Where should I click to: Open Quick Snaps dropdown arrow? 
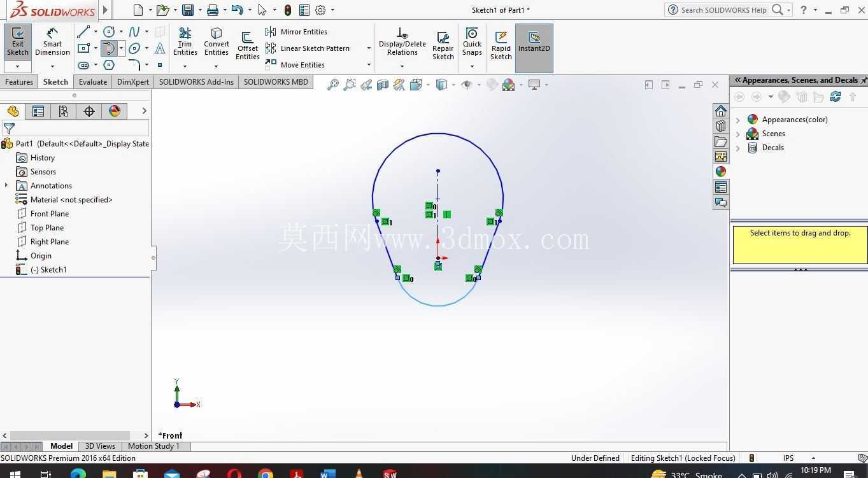coord(472,66)
